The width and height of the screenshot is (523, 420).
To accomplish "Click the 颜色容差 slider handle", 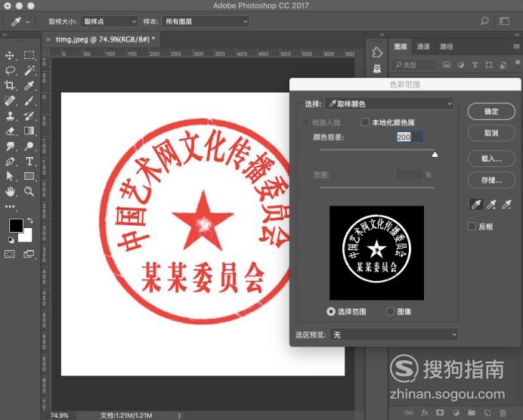I will [435, 154].
